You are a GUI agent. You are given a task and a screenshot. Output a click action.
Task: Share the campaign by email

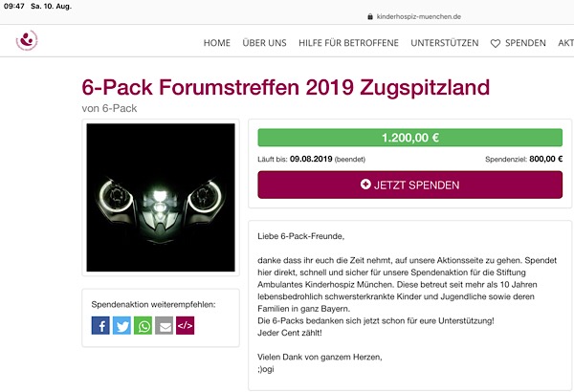pyautogui.click(x=164, y=325)
